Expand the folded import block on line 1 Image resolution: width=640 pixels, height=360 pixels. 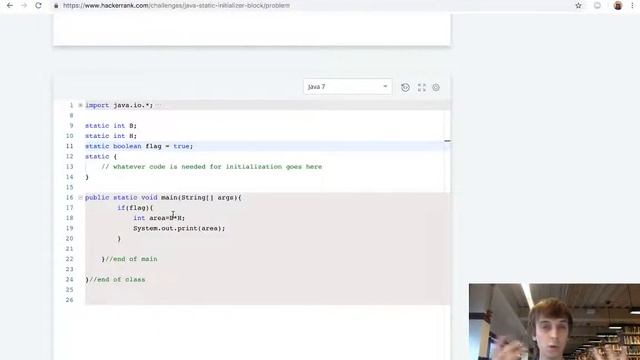click(80, 105)
